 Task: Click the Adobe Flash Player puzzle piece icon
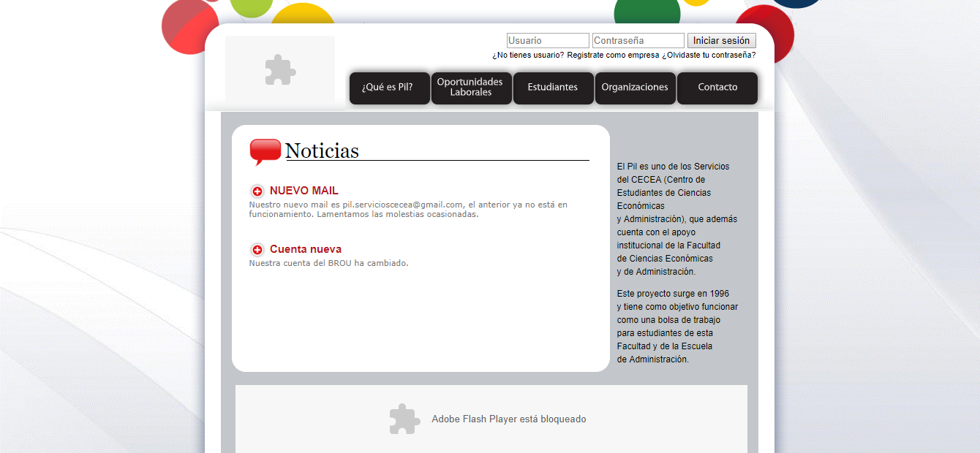pyautogui.click(x=404, y=419)
